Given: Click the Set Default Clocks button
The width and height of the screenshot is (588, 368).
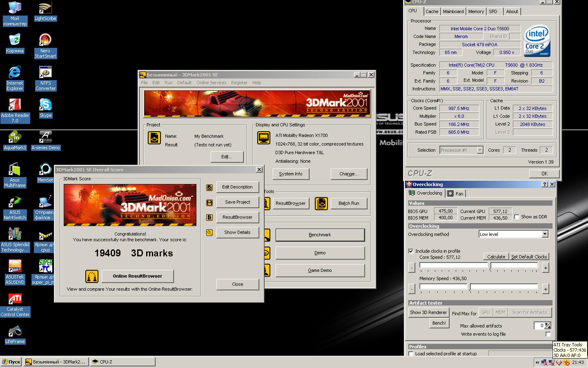Looking at the screenshot, I should click(529, 257).
